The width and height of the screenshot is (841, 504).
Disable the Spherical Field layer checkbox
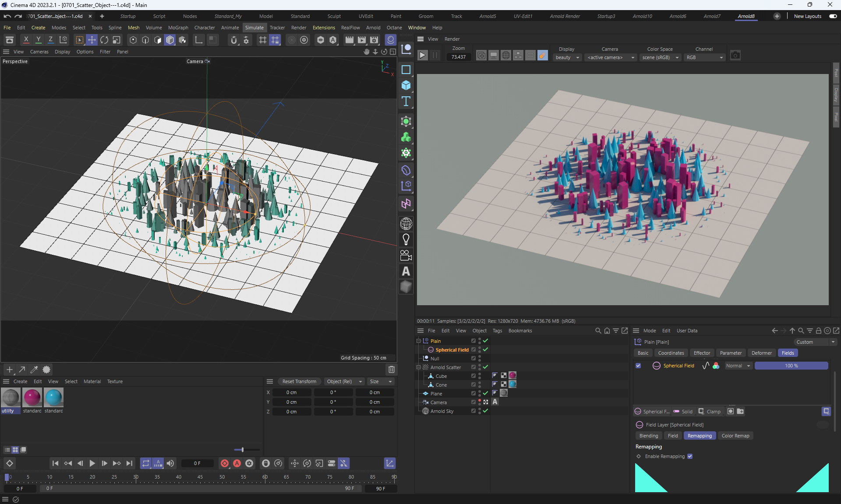coord(638,366)
